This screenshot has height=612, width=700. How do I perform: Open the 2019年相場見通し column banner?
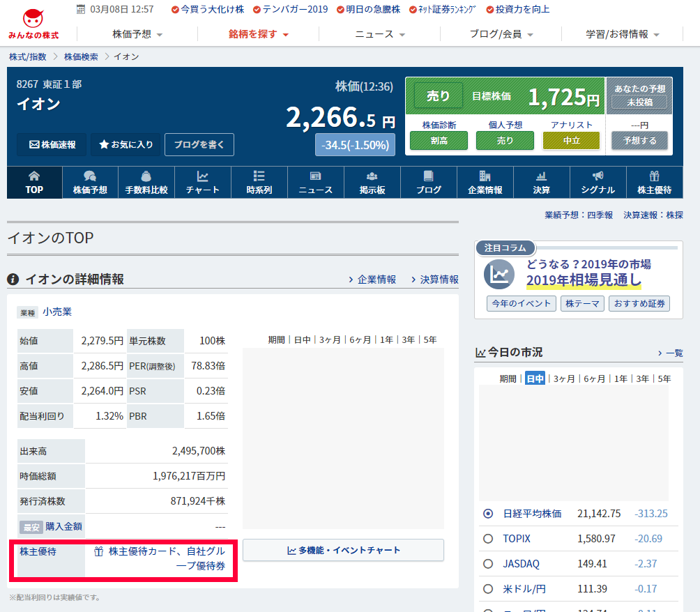[583, 280]
